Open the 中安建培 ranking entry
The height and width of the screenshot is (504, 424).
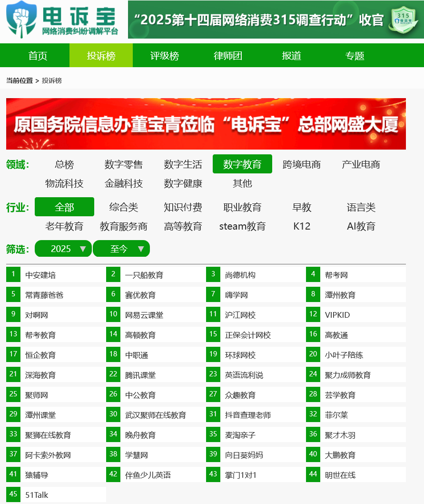(40, 275)
